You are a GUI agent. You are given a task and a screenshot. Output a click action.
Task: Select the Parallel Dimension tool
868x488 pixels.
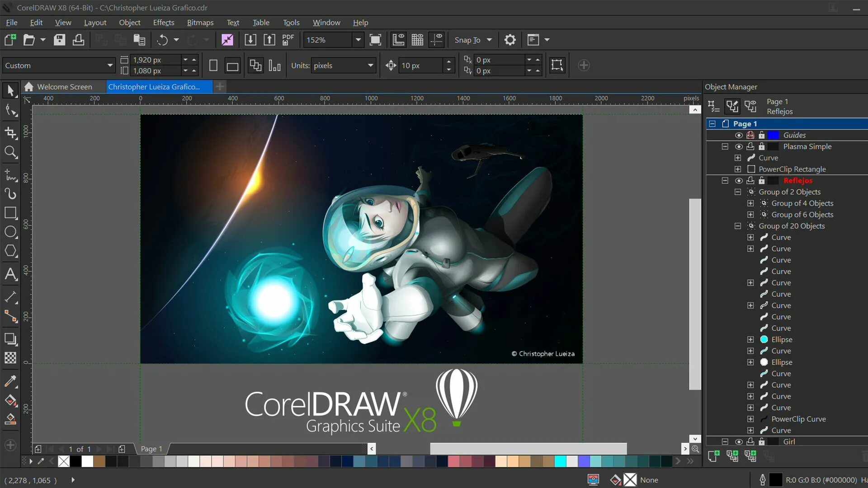click(10, 297)
